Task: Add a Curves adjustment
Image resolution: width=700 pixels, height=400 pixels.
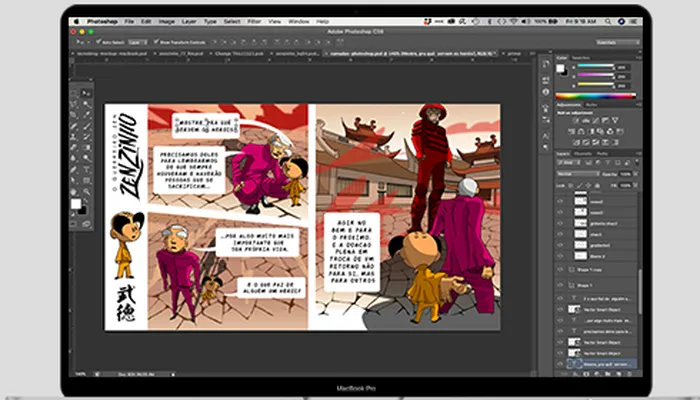Action: [x=596, y=121]
